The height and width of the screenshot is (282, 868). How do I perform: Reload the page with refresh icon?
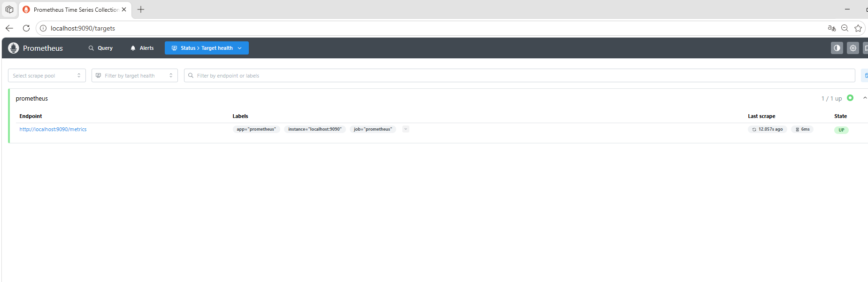(x=26, y=28)
